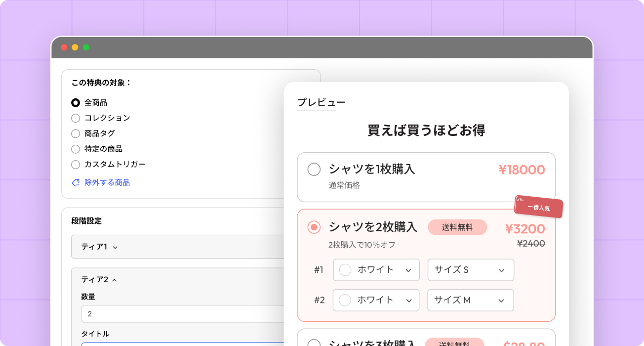Screen dimensions: 644x346
Task: Select the シャツを1枚購入 radio button
Action: click(x=314, y=170)
